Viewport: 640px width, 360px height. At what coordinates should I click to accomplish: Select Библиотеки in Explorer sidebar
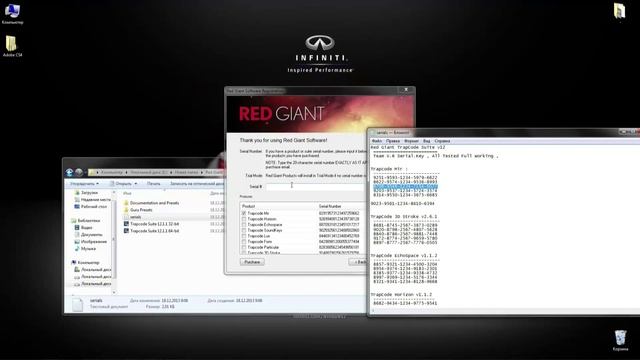(86, 220)
